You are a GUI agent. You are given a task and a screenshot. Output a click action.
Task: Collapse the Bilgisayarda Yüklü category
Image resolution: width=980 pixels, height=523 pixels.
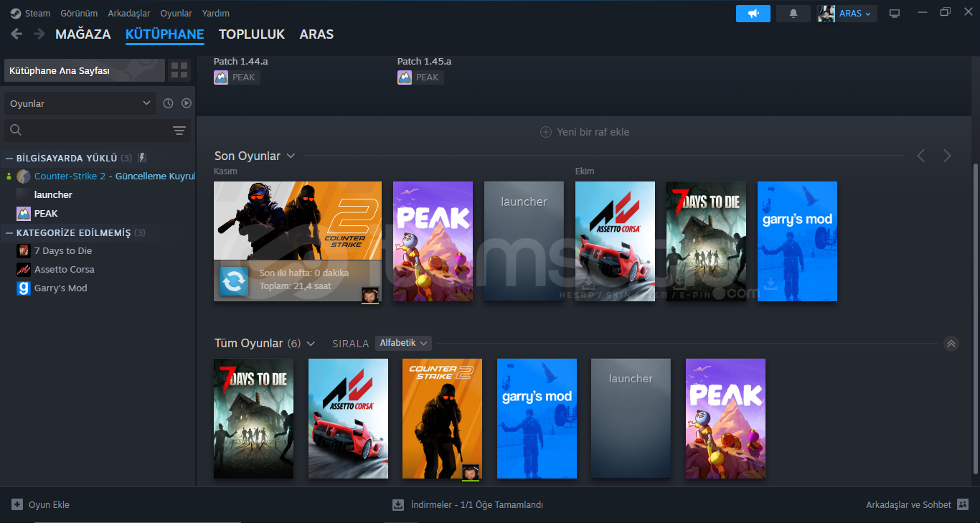(9, 158)
